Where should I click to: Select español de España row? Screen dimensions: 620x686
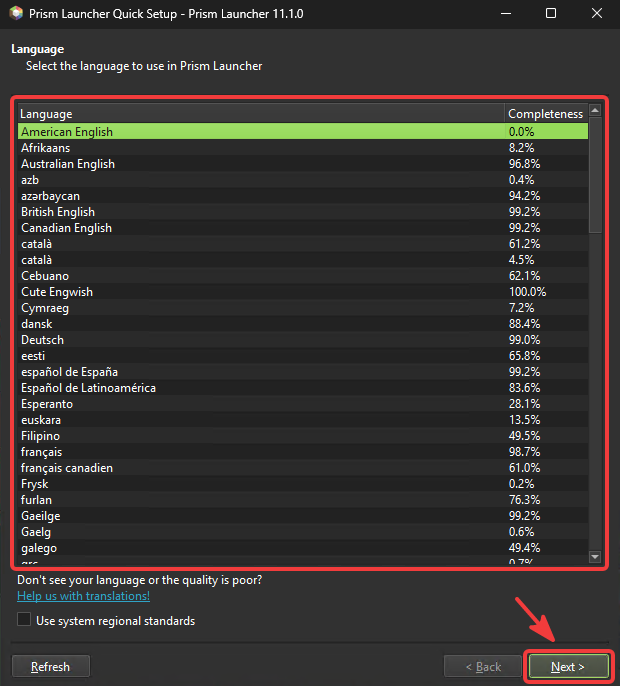tap(303, 372)
